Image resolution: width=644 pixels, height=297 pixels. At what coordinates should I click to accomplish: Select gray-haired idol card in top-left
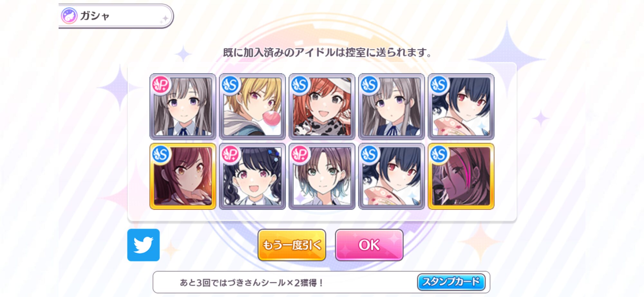click(183, 107)
